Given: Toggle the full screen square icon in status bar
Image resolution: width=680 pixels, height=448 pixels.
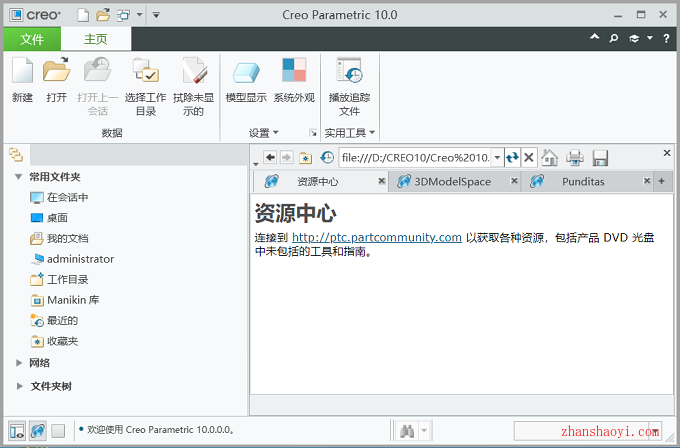Looking at the screenshot, I should pyautogui.click(x=58, y=431).
